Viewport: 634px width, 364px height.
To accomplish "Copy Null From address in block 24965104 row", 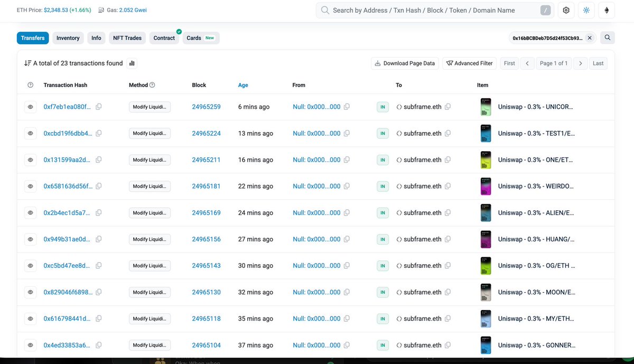I will [x=347, y=345].
